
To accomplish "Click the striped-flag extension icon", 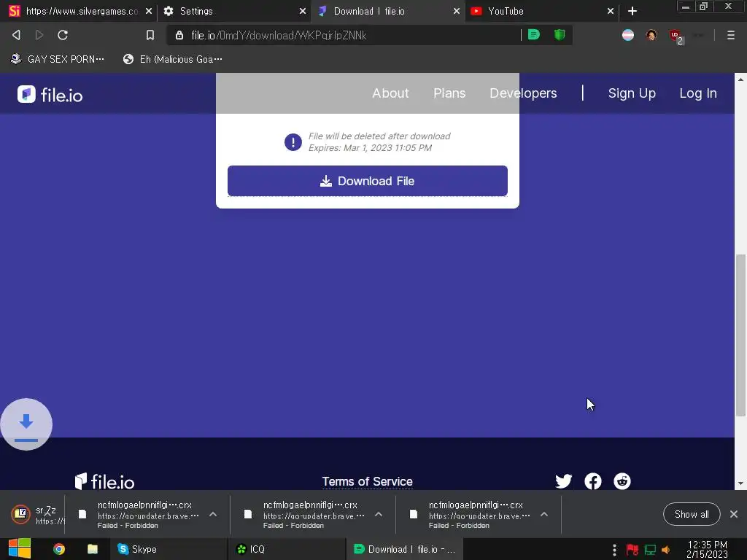I will [628, 35].
